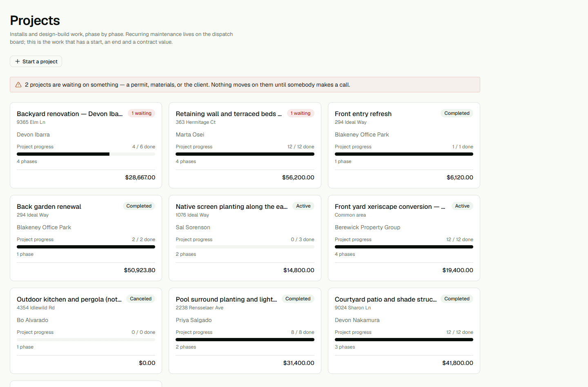Click the Canceled status badge
588x387 pixels.
[x=140, y=299]
